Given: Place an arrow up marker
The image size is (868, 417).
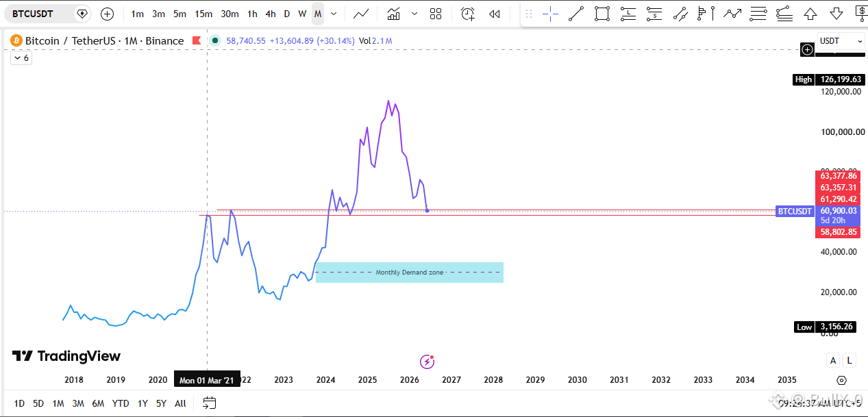Looking at the screenshot, I should tap(810, 13).
